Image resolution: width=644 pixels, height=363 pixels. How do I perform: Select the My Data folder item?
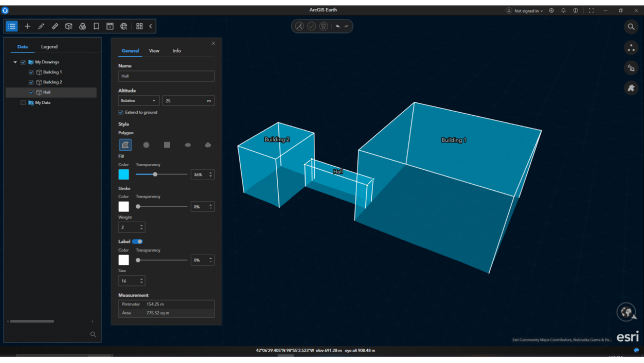[x=43, y=103]
